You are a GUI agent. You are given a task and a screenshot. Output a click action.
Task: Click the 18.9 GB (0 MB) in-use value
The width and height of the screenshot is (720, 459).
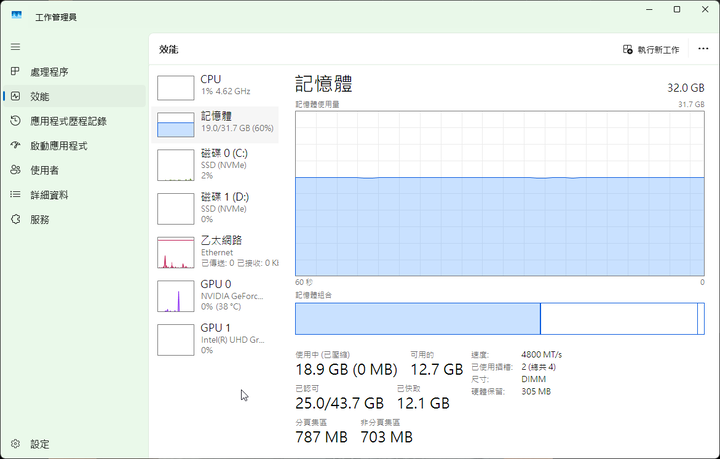[x=346, y=369]
